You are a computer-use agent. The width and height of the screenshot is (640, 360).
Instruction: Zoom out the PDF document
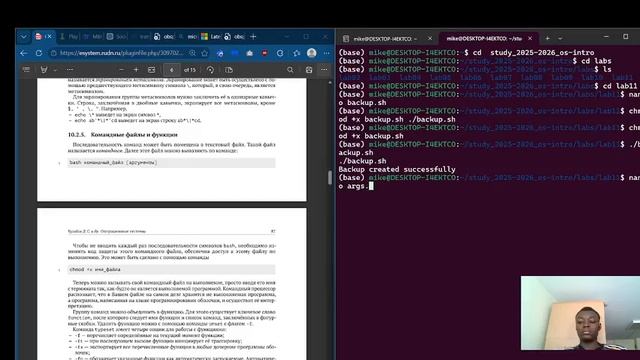click(121, 70)
